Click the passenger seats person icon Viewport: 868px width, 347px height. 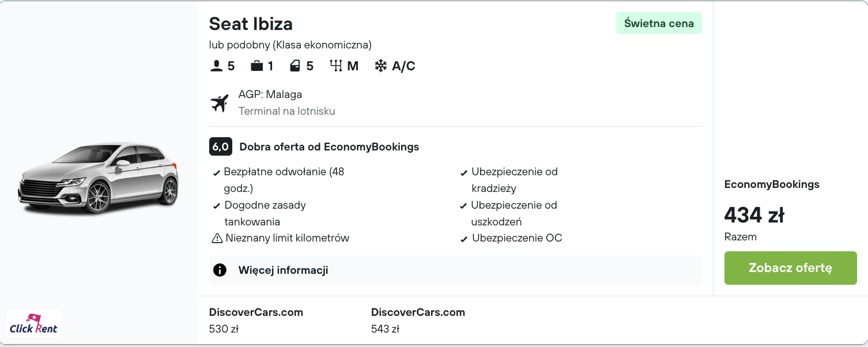pos(216,66)
